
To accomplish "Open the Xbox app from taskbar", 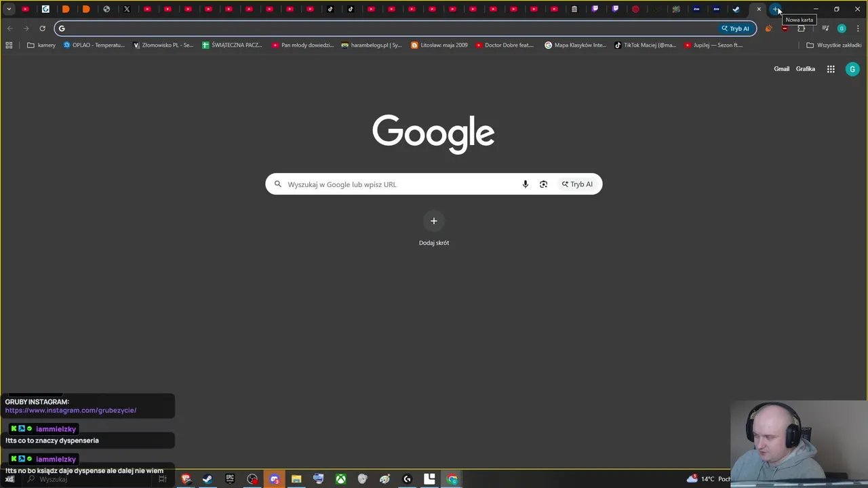I will point(340,479).
